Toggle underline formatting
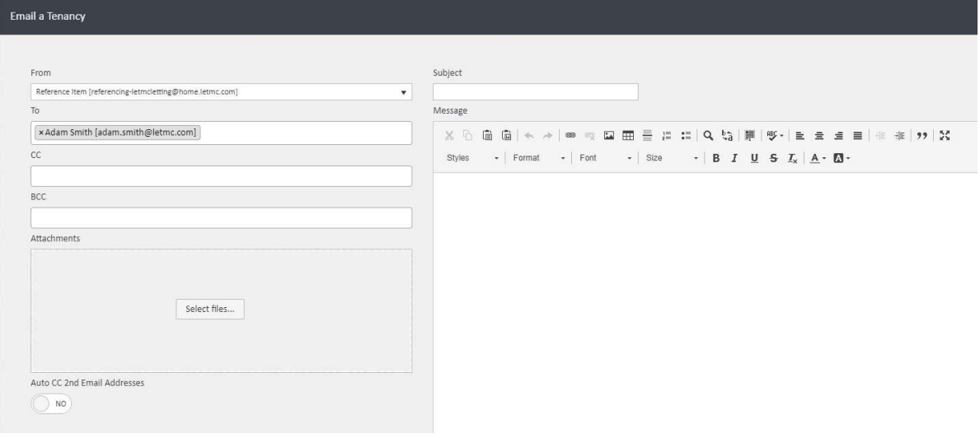Screen dimensions: 980x438 (754, 158)
